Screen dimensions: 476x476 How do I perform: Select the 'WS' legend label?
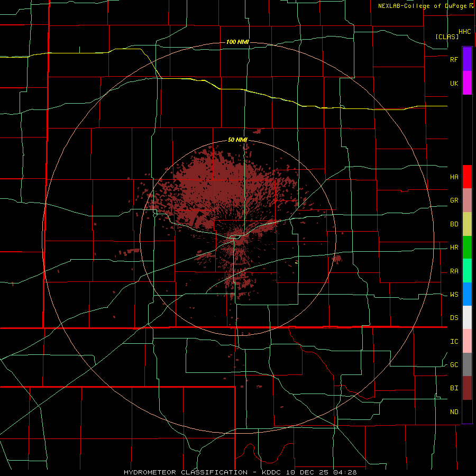[x=454, y=295]
